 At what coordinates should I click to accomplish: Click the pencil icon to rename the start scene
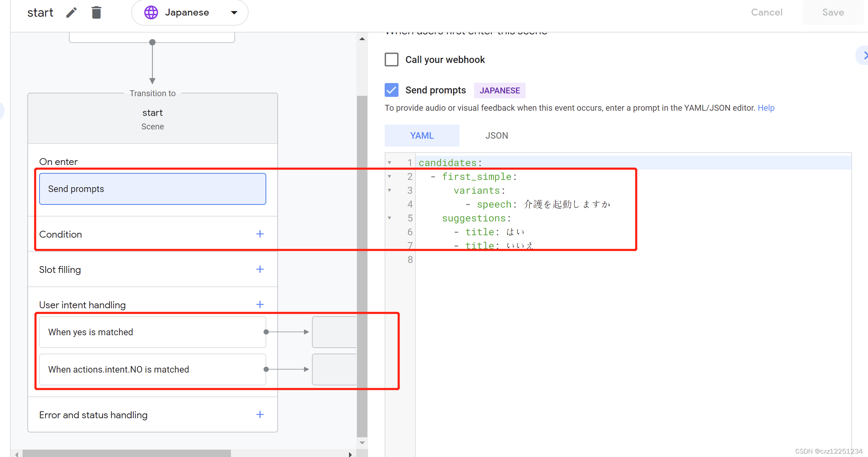point(71,13)
